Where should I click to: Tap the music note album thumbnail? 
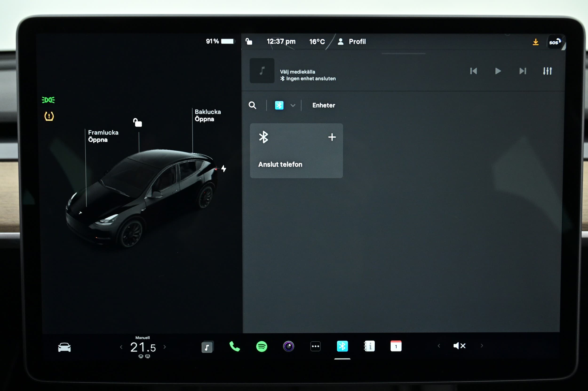pos(262,71)
